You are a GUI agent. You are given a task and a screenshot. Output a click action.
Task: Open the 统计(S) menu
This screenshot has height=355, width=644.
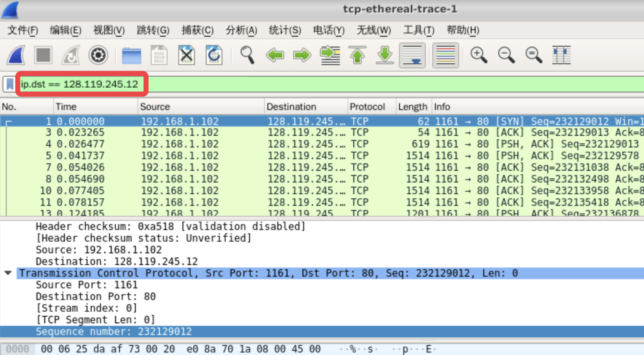pyautogui.click(x=285, y=30)
